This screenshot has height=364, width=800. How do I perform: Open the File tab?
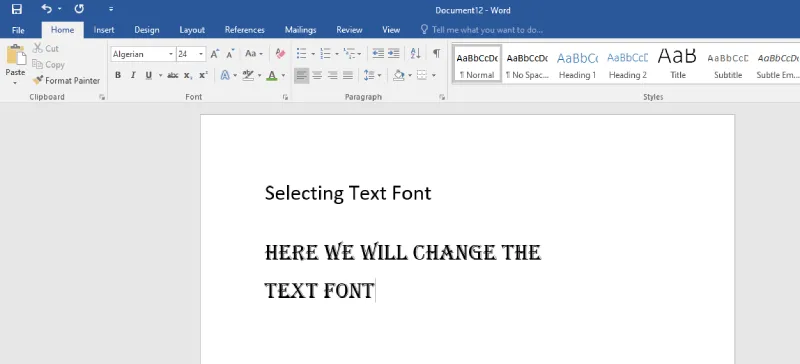click(18, 30)
